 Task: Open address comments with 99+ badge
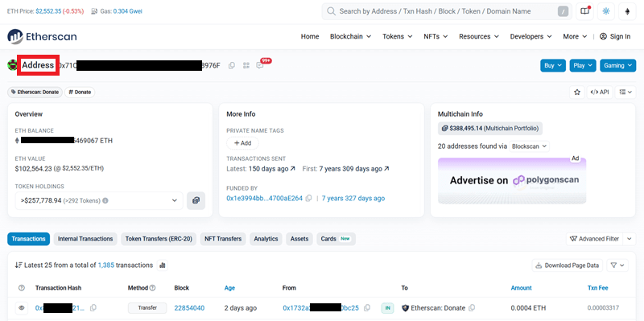pyautogui.click(x=259, y=65)
